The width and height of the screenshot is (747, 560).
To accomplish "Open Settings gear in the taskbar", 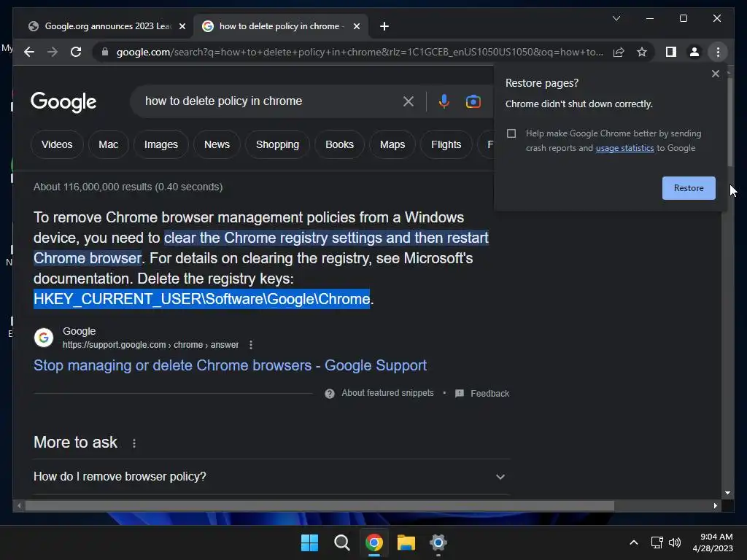I will [x=438, y=542].
